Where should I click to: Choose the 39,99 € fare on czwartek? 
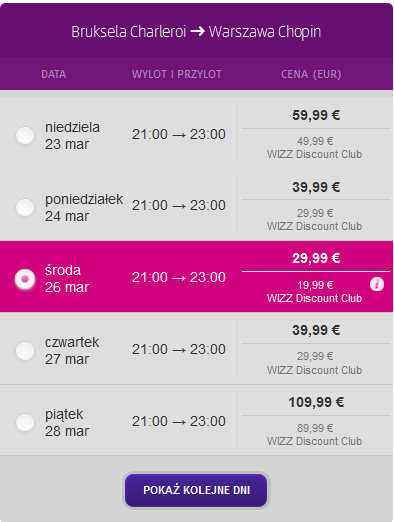pos(316,330)
